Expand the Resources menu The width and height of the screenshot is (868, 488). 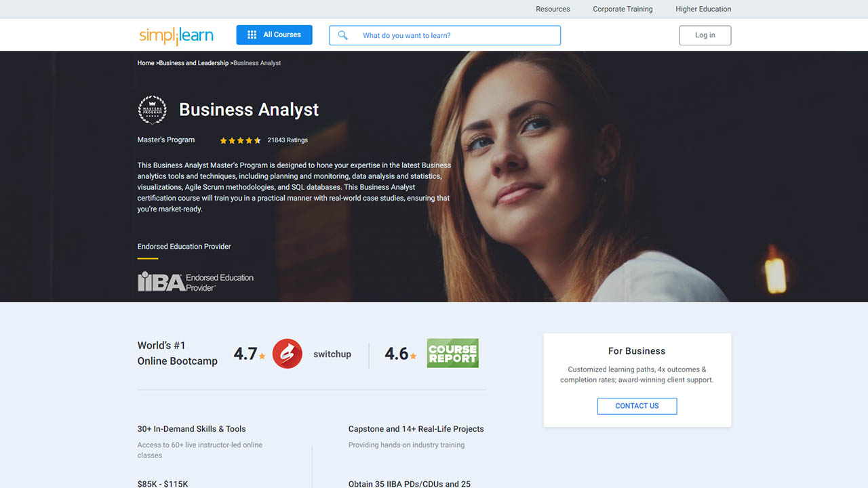coord(552,9)
